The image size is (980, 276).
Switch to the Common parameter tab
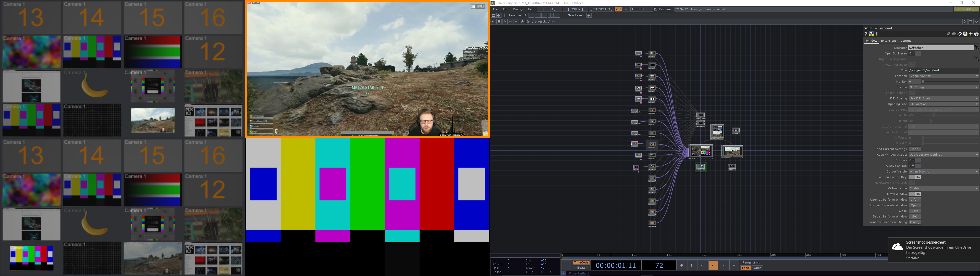pyautogui.click(x=907, y=41)
